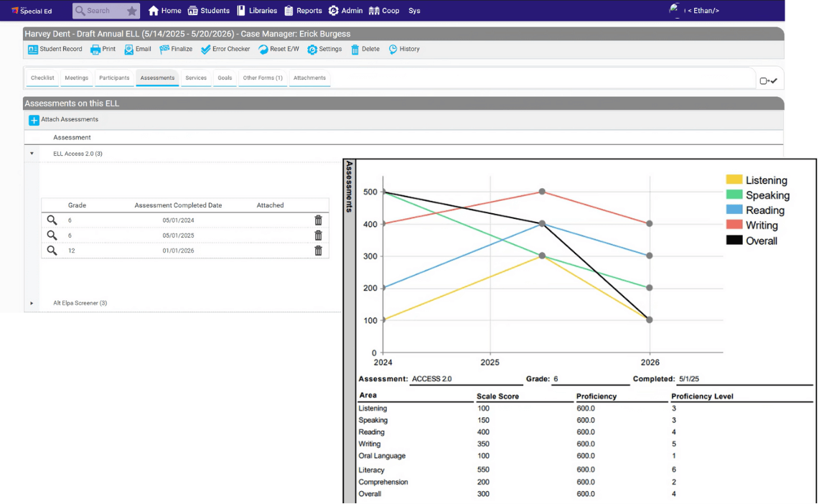819x504 pixels.
Task: Click the plus icon to attach assessments
Action: 34,120
